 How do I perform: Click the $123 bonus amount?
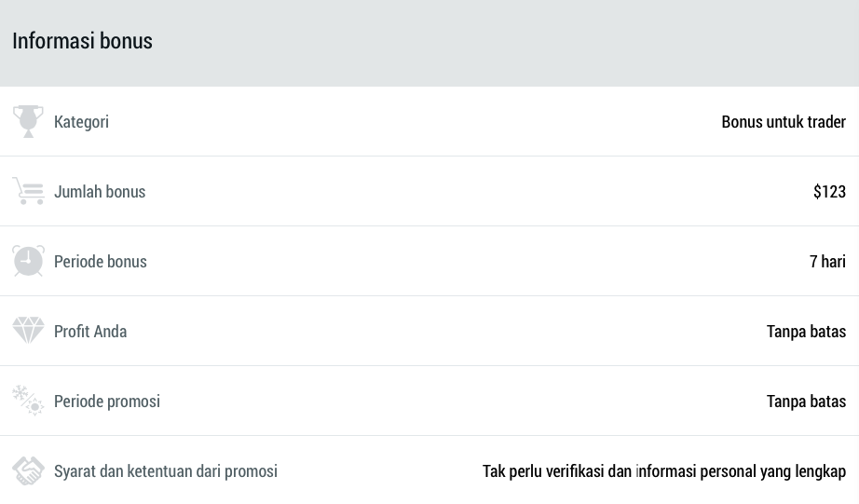point(829,192)
